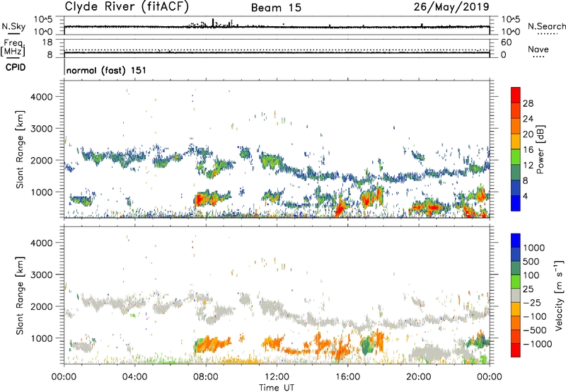Click the '60' Nave axis tick label

click(506, 42)
